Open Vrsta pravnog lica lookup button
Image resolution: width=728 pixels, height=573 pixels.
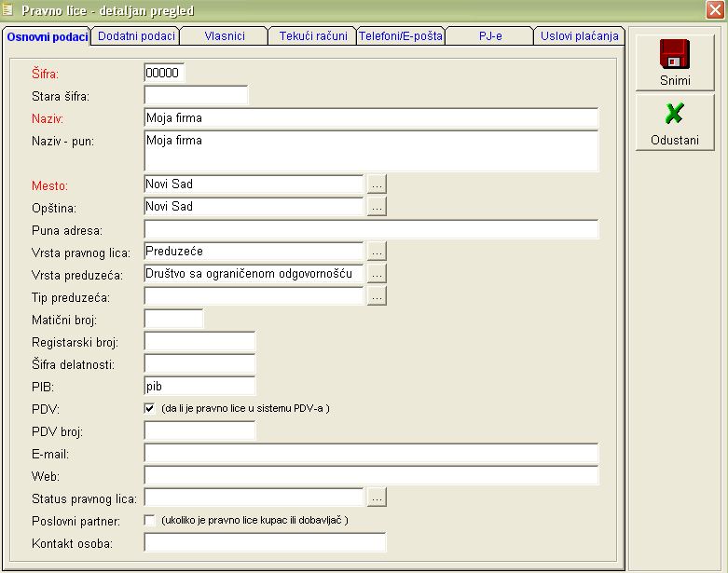[x=377, y=252]
